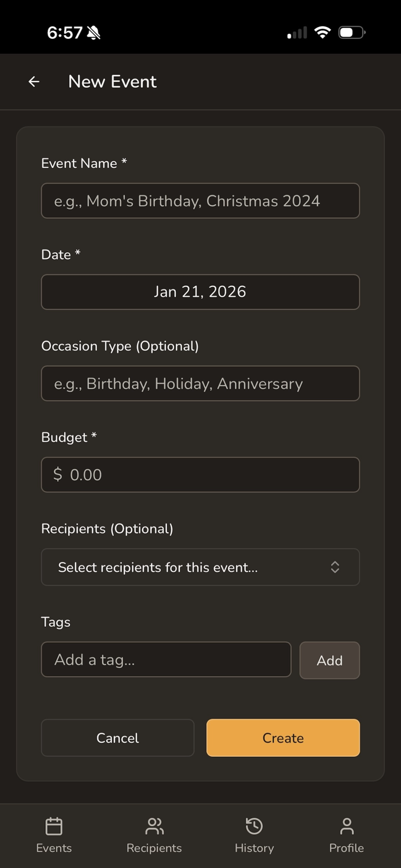This screenshot has width=401, height=868.
Task: Tap the History clock icon
Action: click(x=254, y=826)
